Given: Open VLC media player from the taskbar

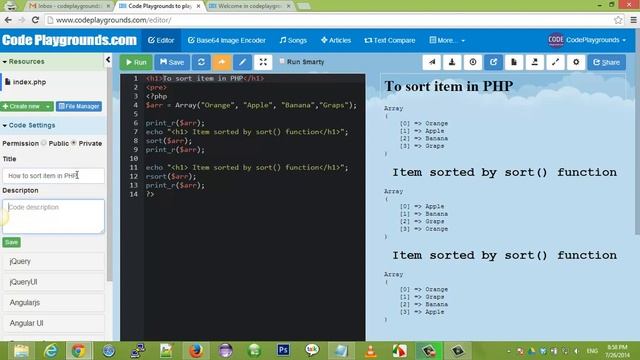Looking at the screenshot, I should coord(371,351).
